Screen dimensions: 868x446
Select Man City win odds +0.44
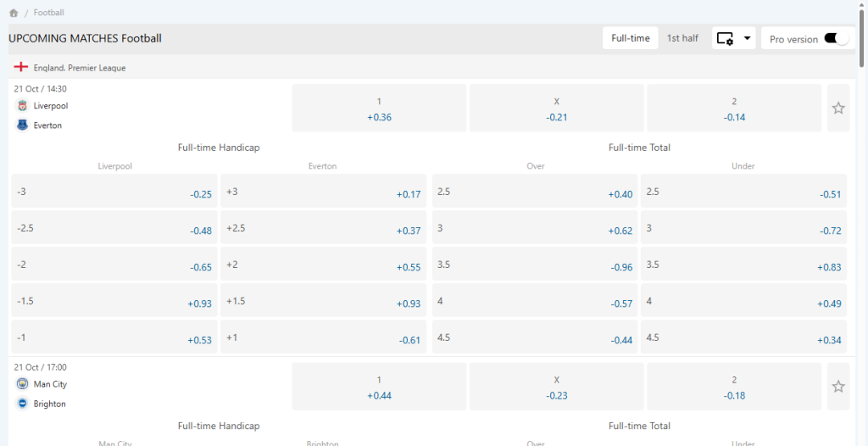click(379, 387)
